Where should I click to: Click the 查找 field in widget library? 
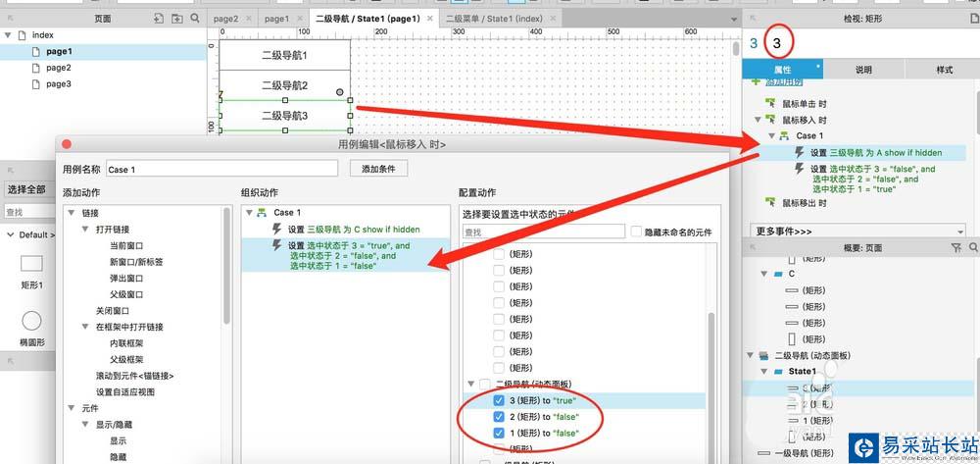point(28,213)
